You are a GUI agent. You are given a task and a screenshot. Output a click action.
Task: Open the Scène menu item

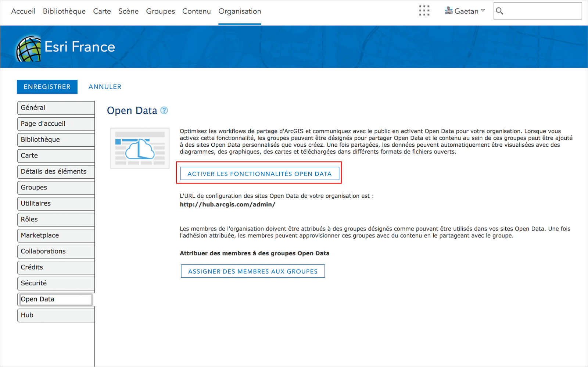click(129, 11)
